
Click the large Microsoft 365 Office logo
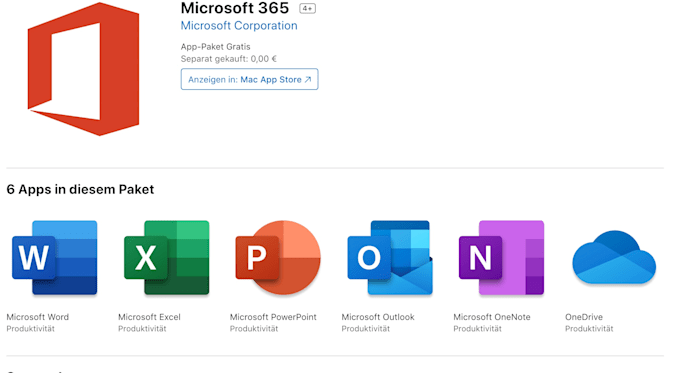(x=83, y=69)
